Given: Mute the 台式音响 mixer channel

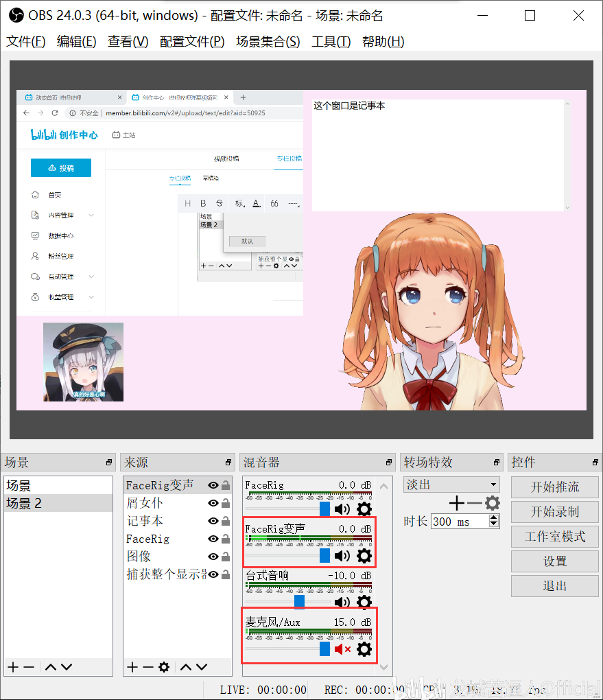Looking at the screenshot, I should tap(342, 602).
